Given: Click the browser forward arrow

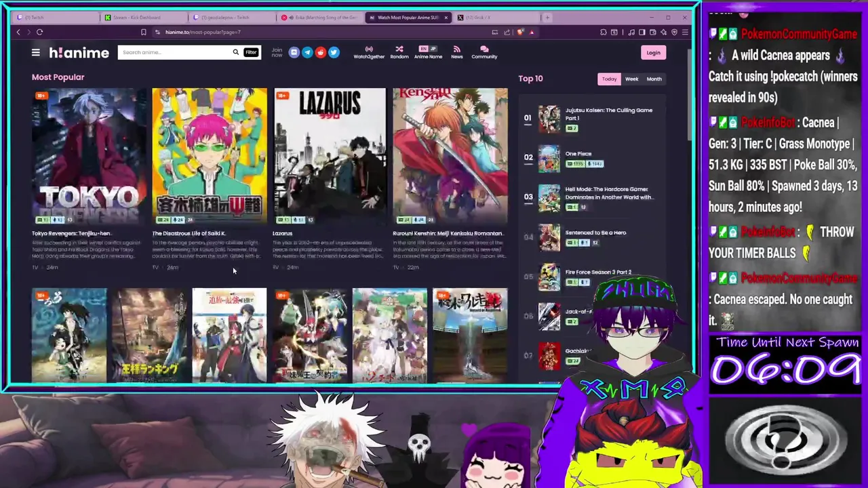Looking at the screenshot, I should click(x=28, y=32).
